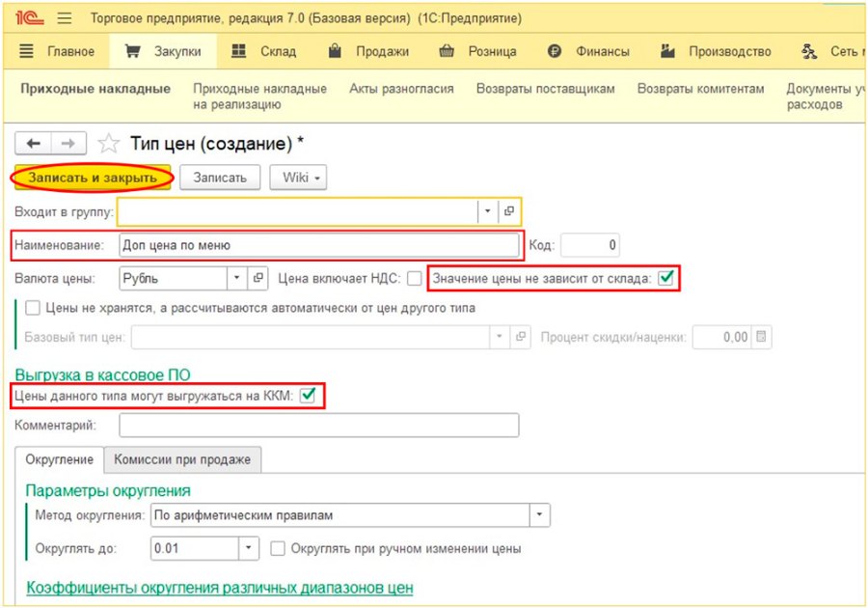Enable Округлять при ручном изменении цены
The width and height of the screenshot is (868, 608).
coord(278,549)
